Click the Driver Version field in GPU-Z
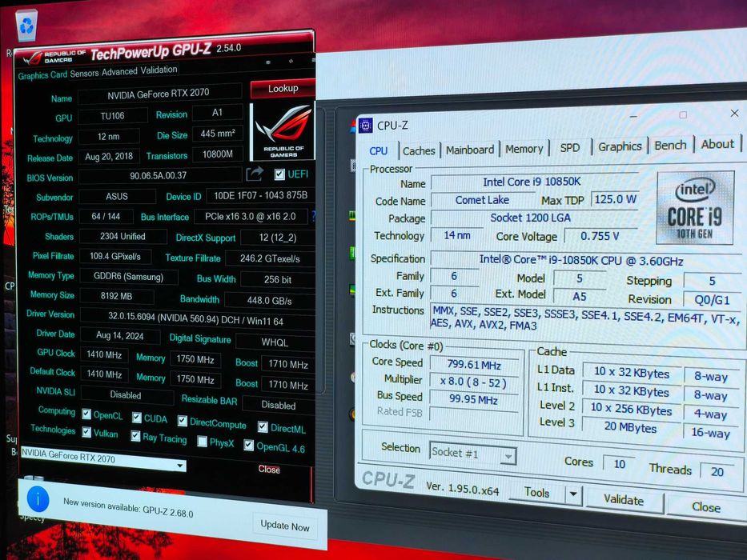747x560 pixels. tap(197, 320)
